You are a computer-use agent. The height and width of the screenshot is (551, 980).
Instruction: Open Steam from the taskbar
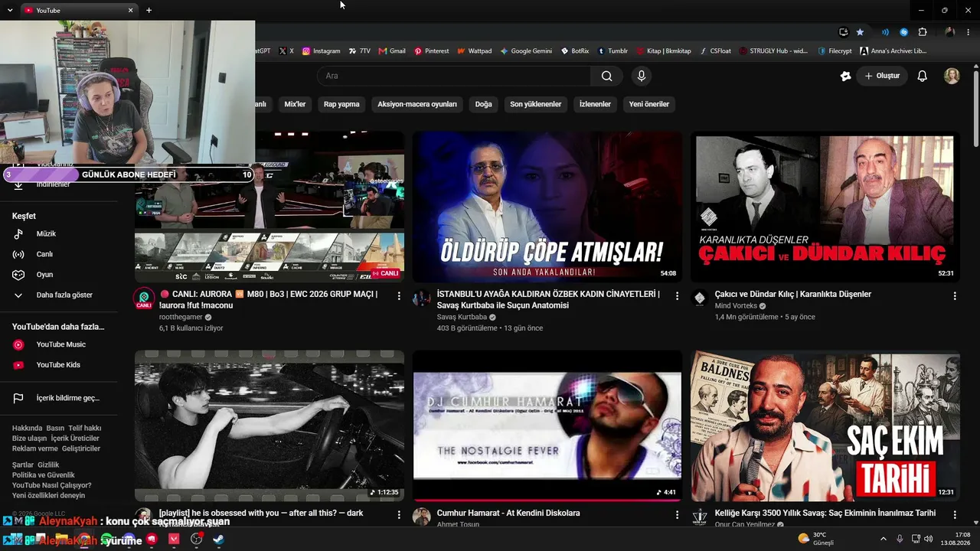[218, 539]
